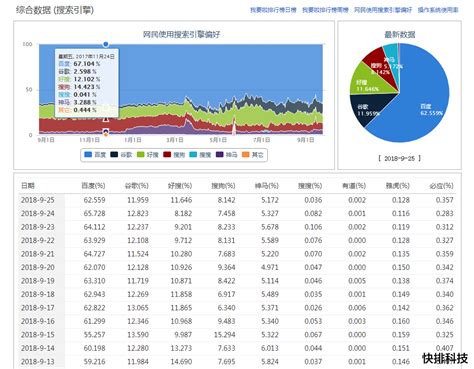Click the 必应(%) column header
The image size is (474, 369).
coord(441,186)
